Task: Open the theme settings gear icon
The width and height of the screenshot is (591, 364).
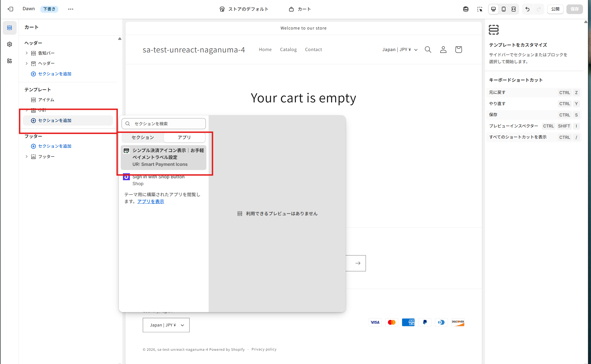Action: (10, 44)
